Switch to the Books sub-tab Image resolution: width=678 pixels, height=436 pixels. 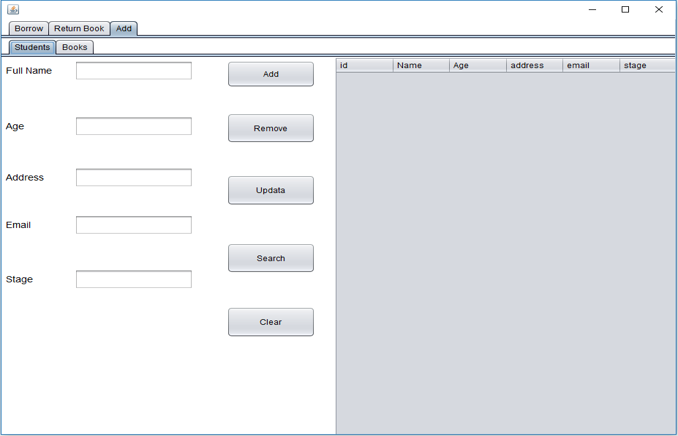pyautogui.click(x=75, y=47)
